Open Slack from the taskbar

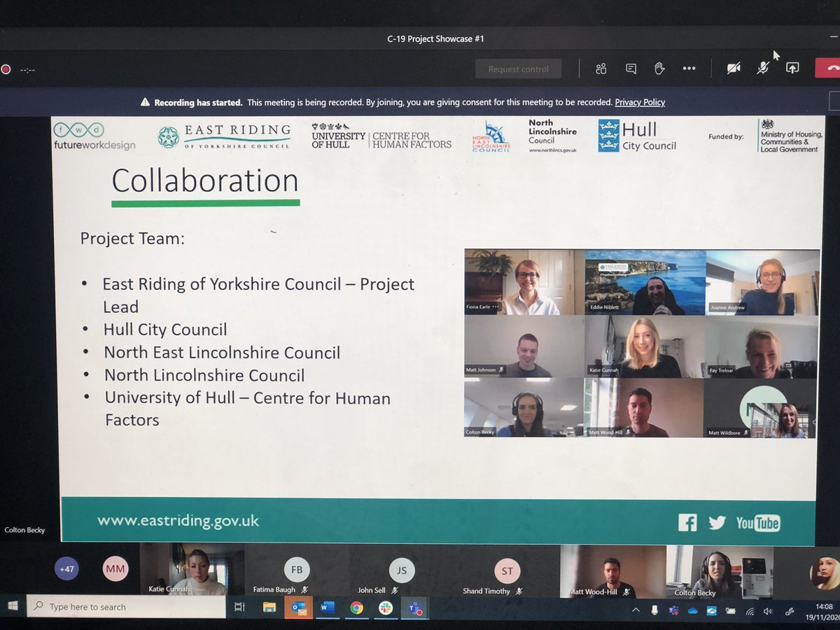[x=385, y=608]
